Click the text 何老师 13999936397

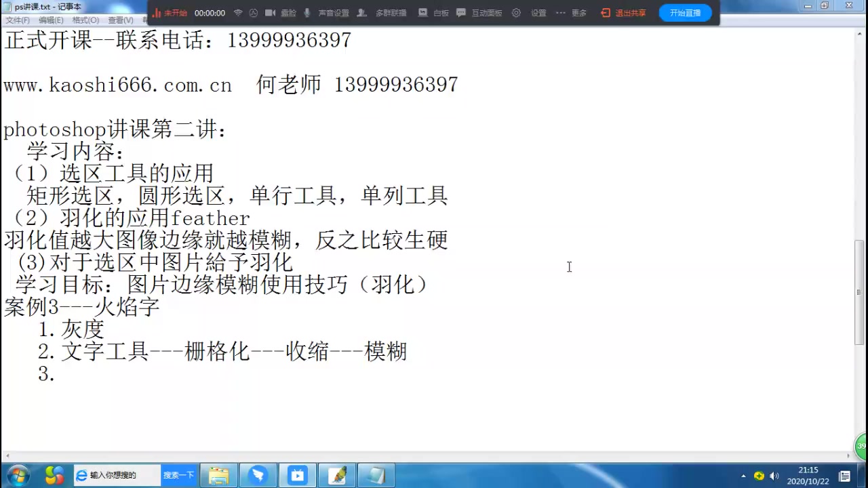coord(357,85)
